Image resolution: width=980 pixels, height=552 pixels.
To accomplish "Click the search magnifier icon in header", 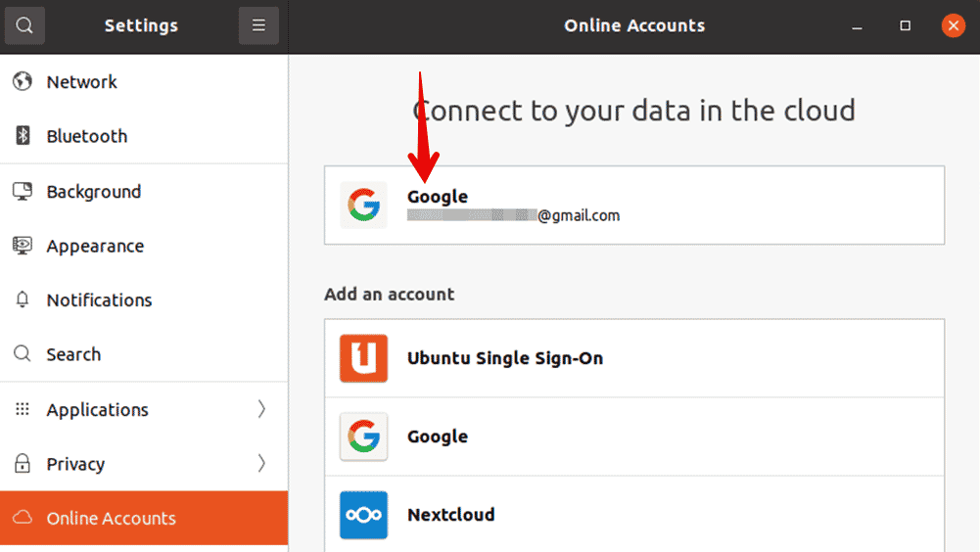I will pos(24,25).
